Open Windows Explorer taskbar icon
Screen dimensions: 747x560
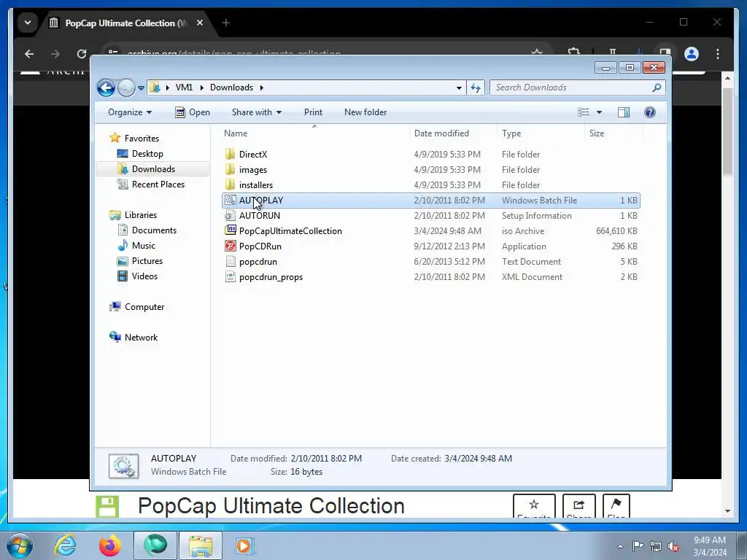[201, 545]
